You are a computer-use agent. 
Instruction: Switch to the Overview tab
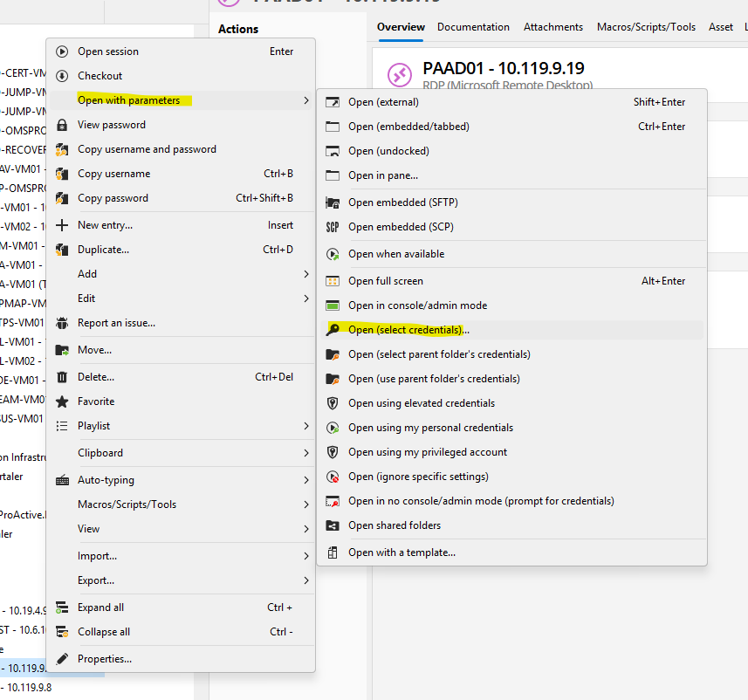click(401, 27)
